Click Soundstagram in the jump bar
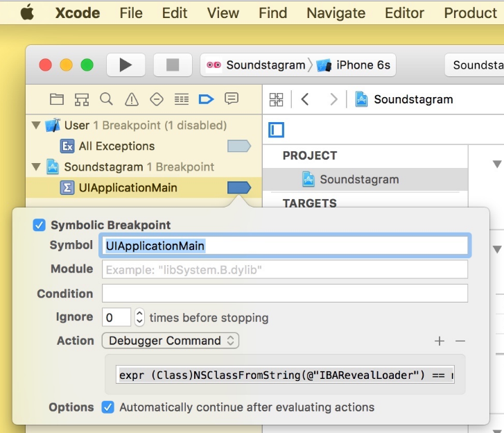This screenshot has width=504, height=433. [x=413, y=99]
